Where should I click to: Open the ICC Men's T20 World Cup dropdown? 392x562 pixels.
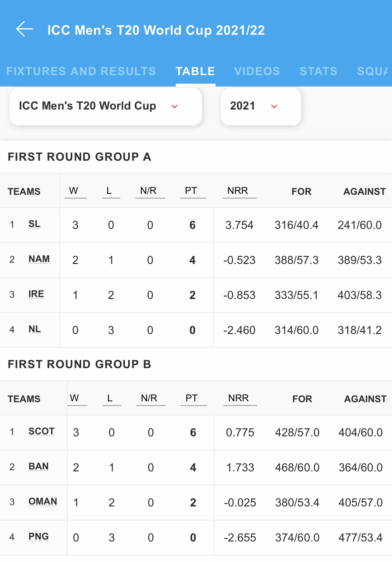click(x=105, y=106)
